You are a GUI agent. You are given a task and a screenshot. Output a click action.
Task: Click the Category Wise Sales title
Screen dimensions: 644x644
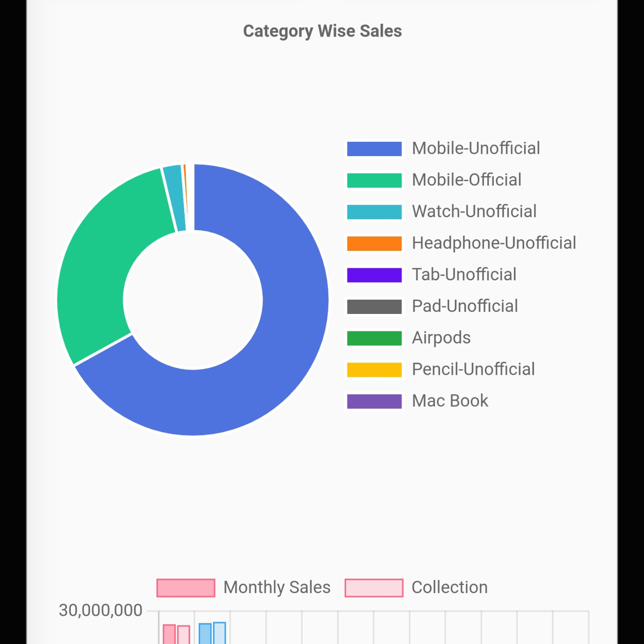pos(322,31)
